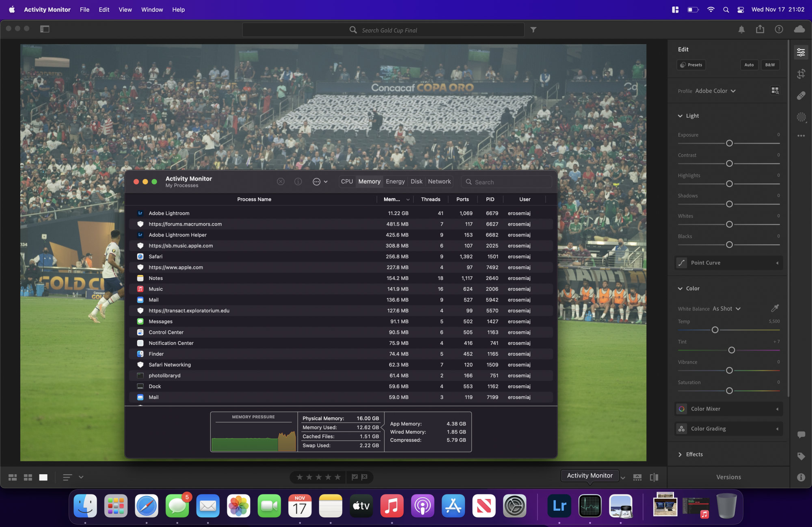Viewport: 812px width, 527px height.
Task: Select the Healing Brush tool
Action: 801,96
